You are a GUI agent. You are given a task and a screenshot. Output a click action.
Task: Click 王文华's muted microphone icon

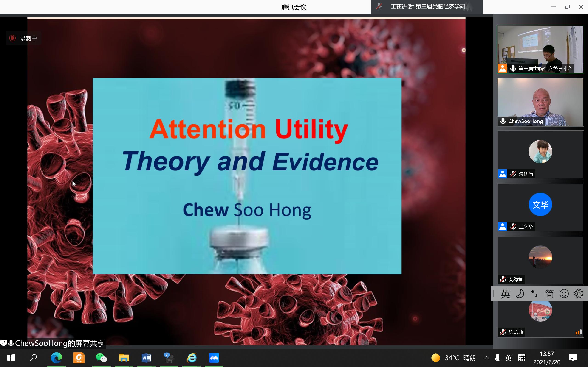pyautogui.click(x=513, y=226)
